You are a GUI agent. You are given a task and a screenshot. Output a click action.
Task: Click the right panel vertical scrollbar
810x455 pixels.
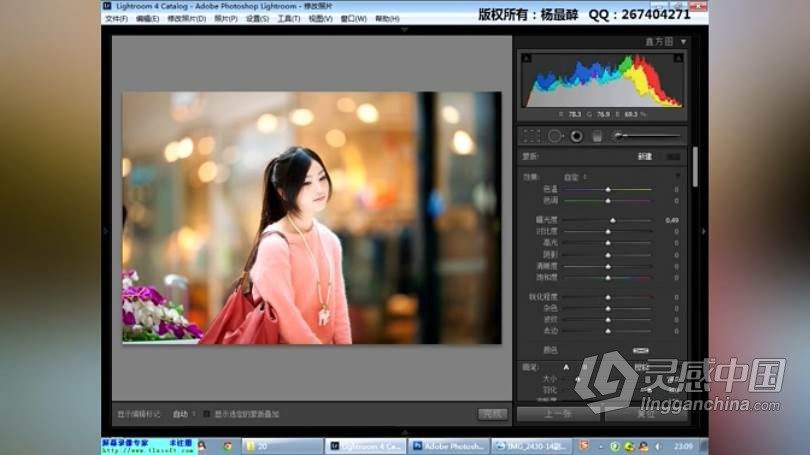pos(695,167)
